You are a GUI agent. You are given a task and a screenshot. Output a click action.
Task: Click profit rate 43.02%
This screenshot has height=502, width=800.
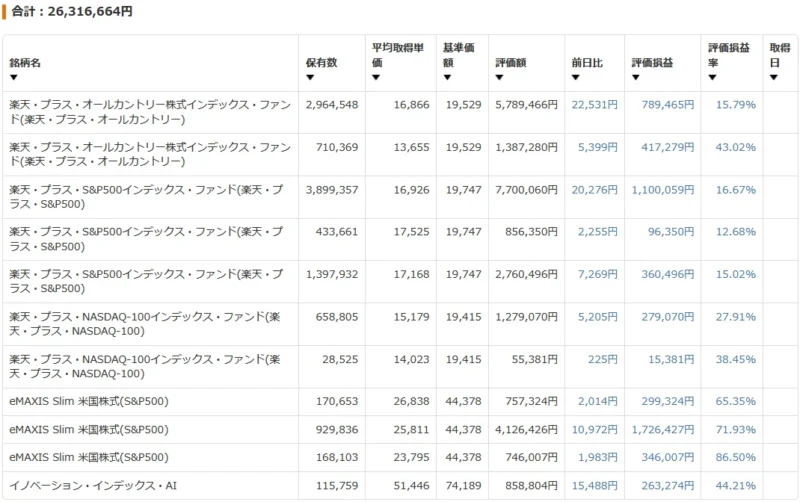pos(736,147)
